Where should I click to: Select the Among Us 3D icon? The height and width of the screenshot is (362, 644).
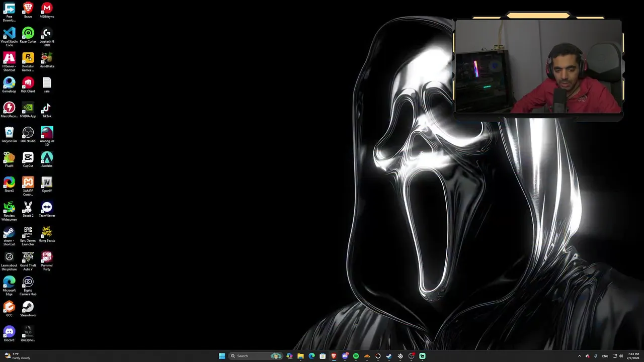pyautogui.click(x=47, y=137)
